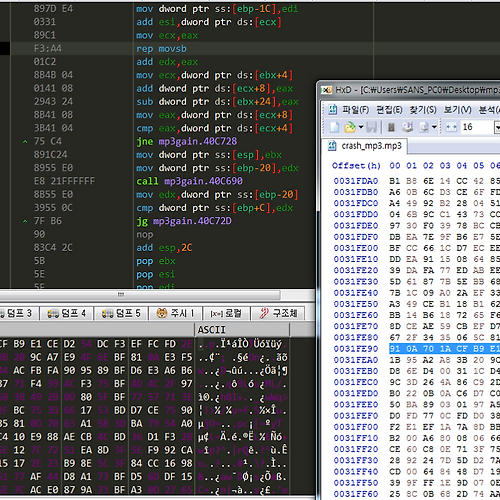This screenshot has height=500, width=500.
Task: Click offset 0031FE00 in HxD
Action: [356, 248]
